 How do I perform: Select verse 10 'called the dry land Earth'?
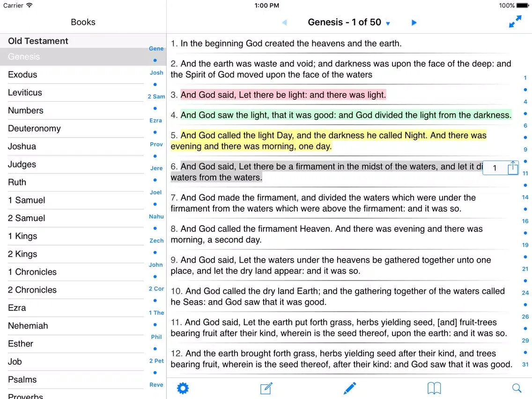click(338, 296)
